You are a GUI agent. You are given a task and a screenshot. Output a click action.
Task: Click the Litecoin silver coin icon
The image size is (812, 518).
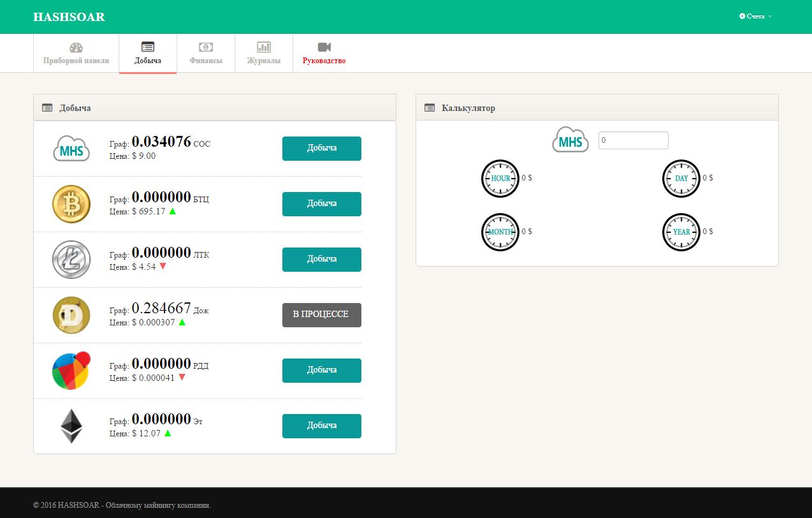click(x=71, y=260)
